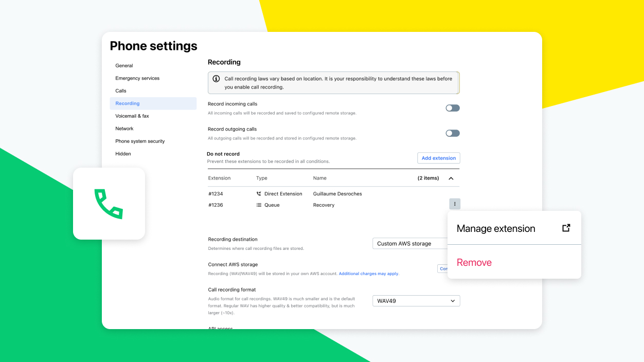Collapse the extensions list with chevron

(x=451, y=178)
